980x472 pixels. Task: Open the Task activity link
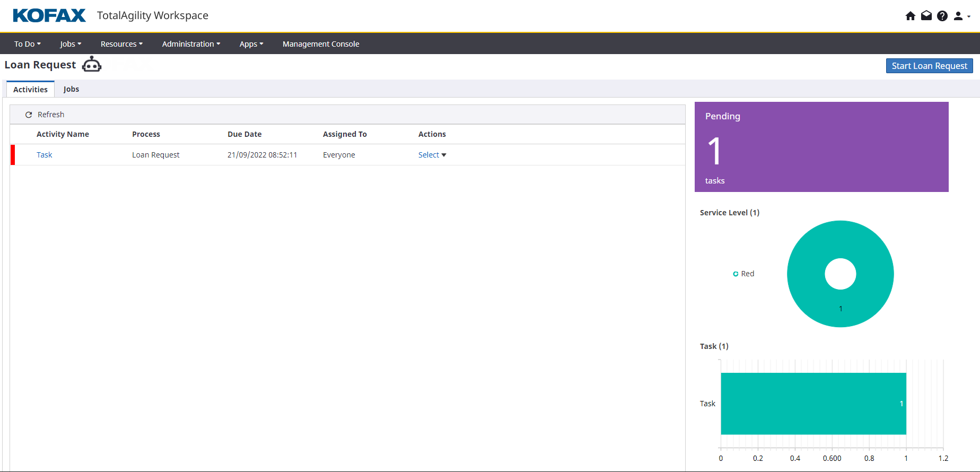point(45,155)
